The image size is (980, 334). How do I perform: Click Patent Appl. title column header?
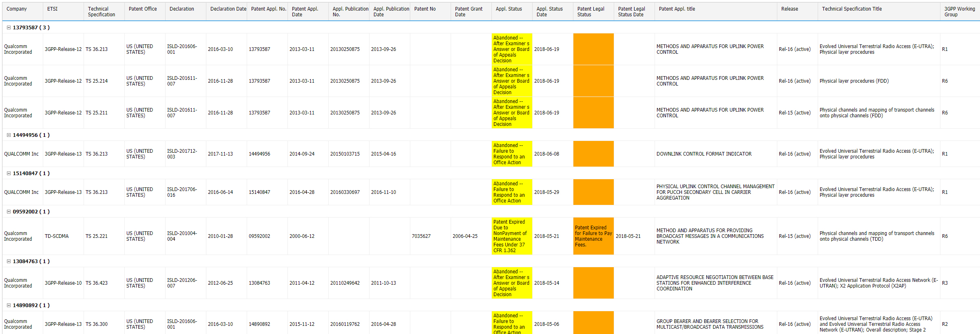(x=716, y=11)
